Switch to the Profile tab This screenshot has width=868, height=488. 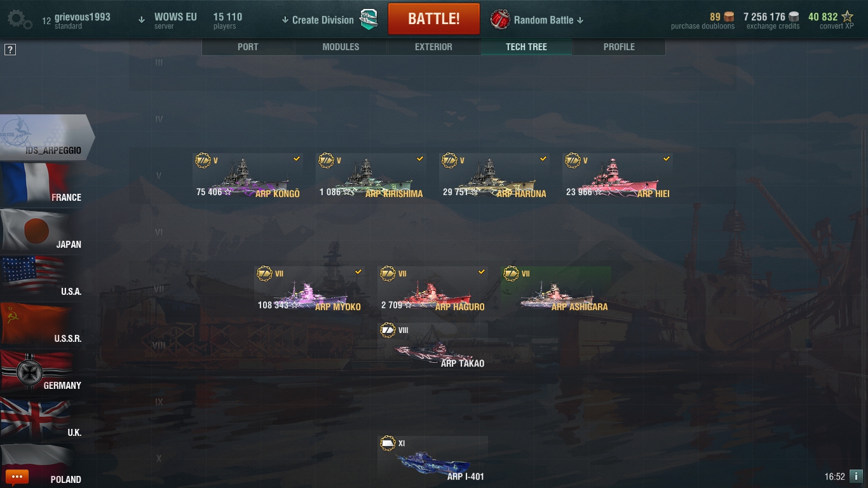[619, 47]
